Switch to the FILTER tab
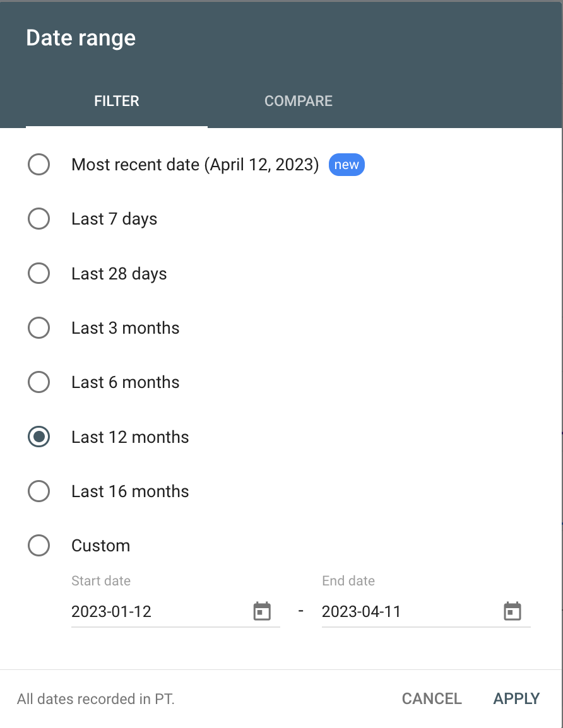The image size is (563, 728). pos(116,101)
